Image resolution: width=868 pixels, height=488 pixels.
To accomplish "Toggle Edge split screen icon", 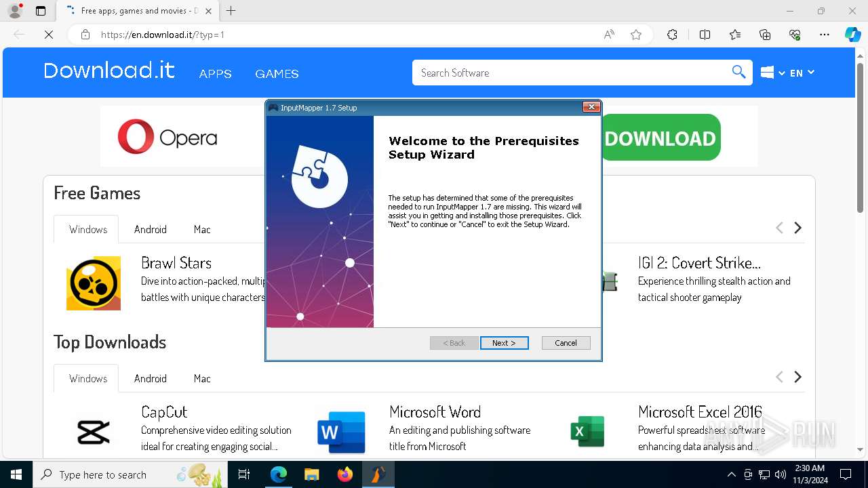I will click(705, 35).
